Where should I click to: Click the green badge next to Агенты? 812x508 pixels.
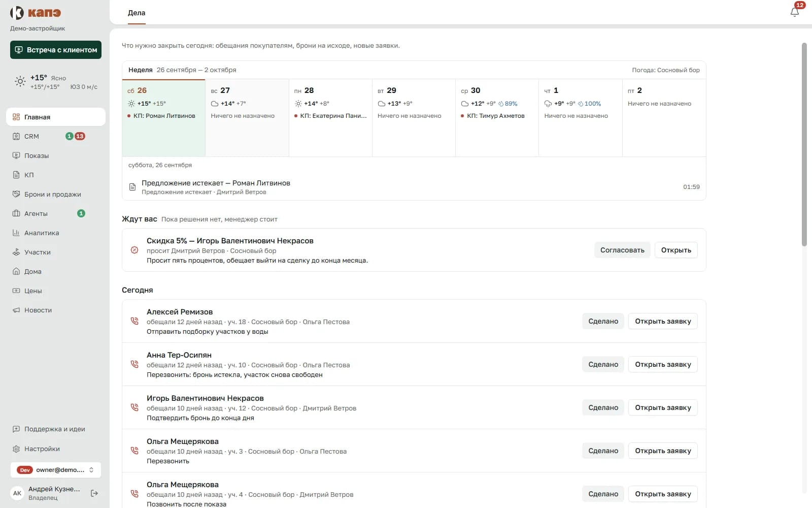pos(81,213)
